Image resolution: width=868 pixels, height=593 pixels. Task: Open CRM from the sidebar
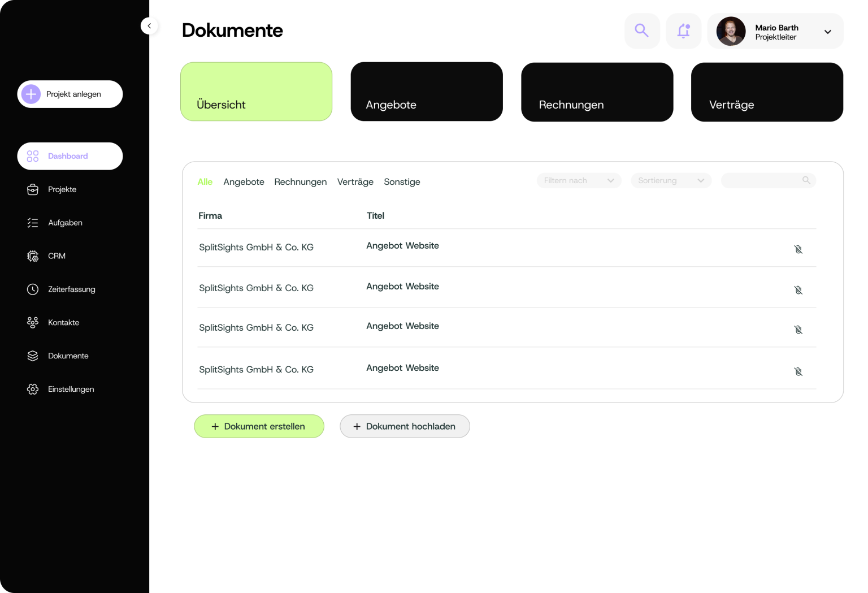pos(57,256)
